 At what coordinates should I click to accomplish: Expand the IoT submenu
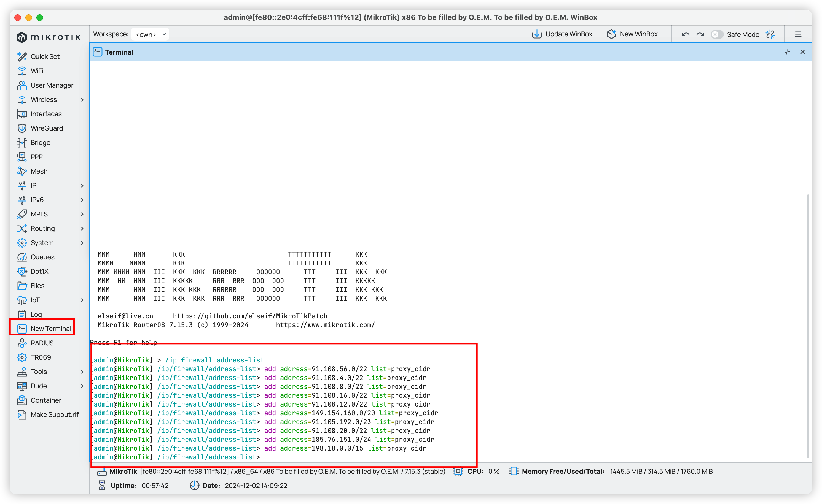point(82,300)
